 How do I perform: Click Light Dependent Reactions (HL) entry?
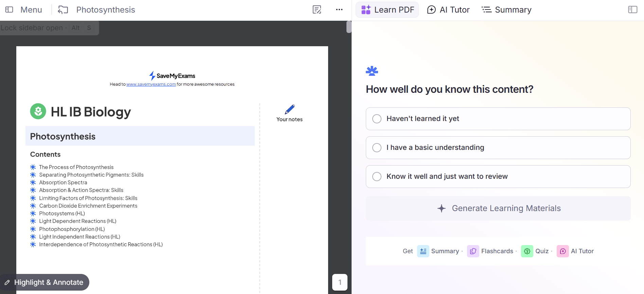point(77,221)
